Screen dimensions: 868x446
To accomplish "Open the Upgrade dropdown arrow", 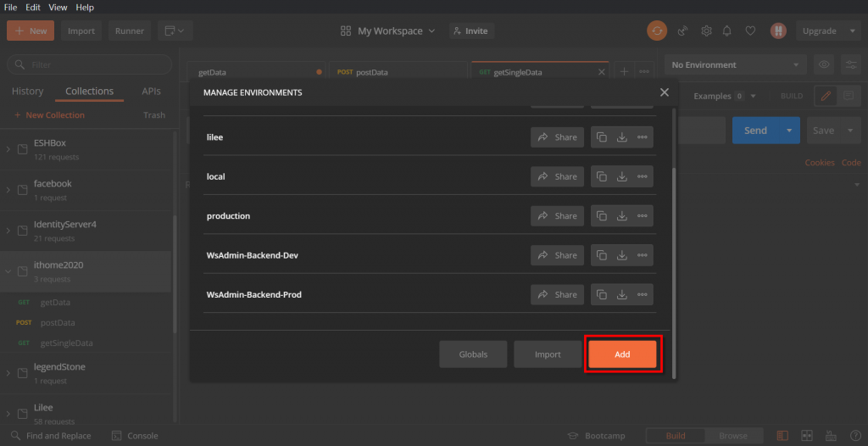I will click(x=852, y=31).
